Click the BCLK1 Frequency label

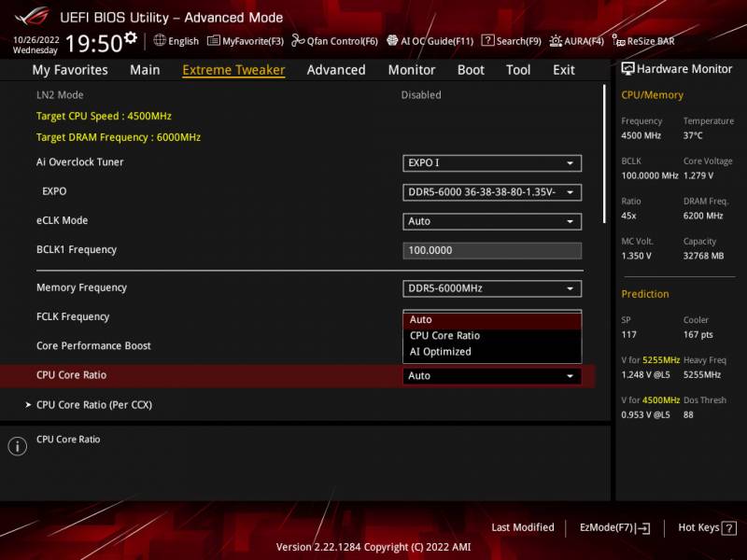click(x=77, y=249)
